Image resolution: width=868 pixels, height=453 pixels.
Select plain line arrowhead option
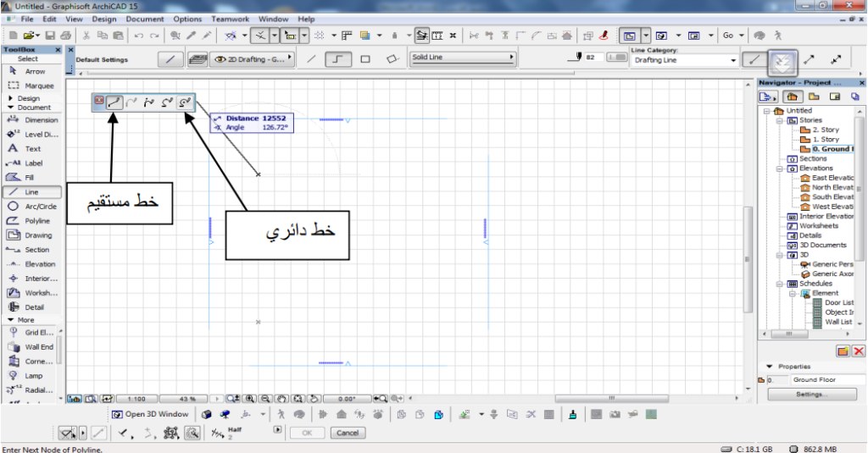click(x=754, y=60)
